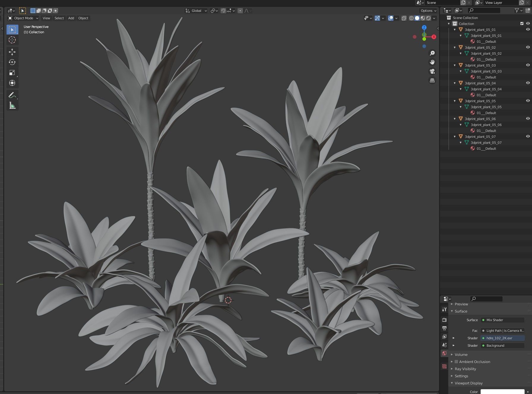Enable the Ambient Occlusion checkbox
This screenshot has width=532, height=394.
(456, 362)
